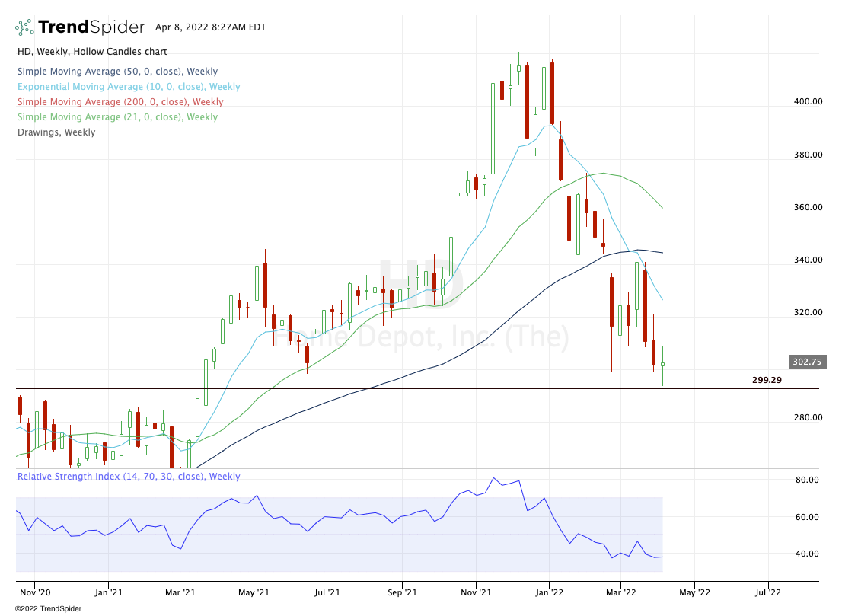Click the Jan '22 date axis label
This screenshot has height=616, width=842.
(550, 592)
